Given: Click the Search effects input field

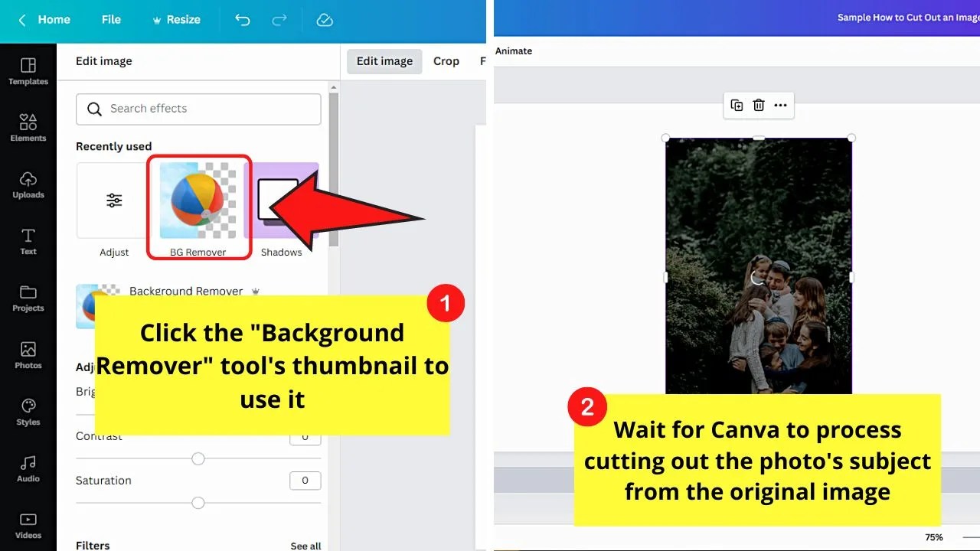Looking at the screenshot, I should pyautogui.click(x=198, y=109).
